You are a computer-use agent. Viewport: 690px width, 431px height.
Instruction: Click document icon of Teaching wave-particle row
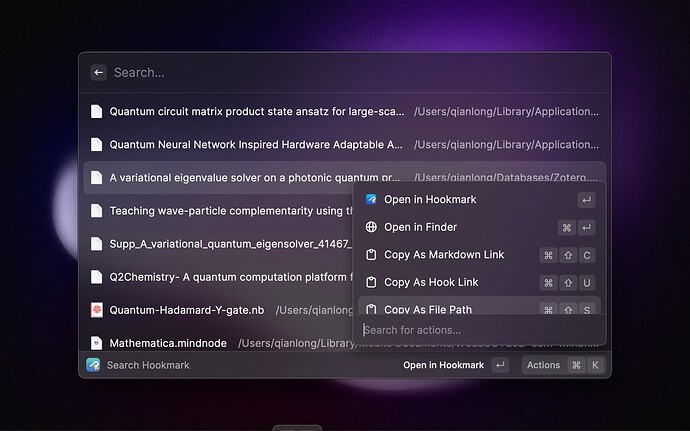pyautogui.click(x=96, y=211)
